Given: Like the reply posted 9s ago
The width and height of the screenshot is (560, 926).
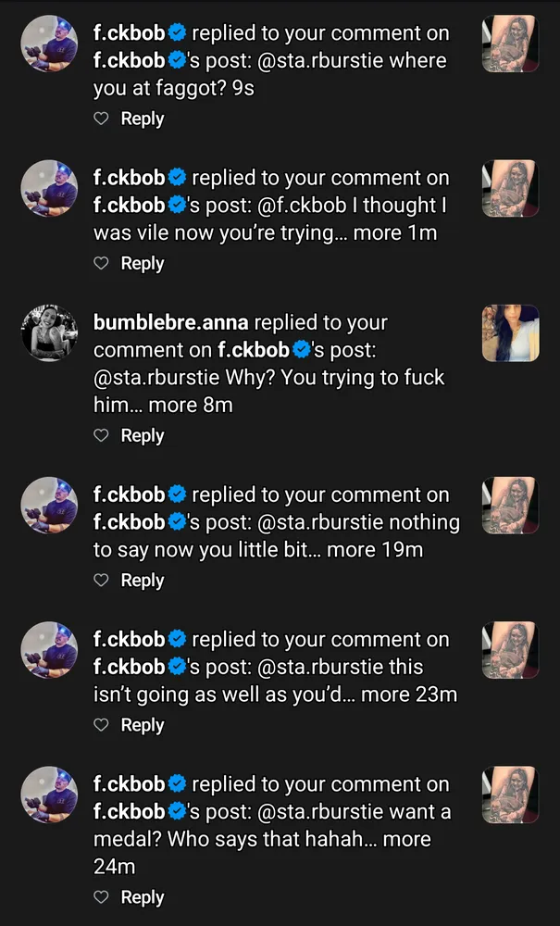Looking at the screenshot, I should [102, 119].
